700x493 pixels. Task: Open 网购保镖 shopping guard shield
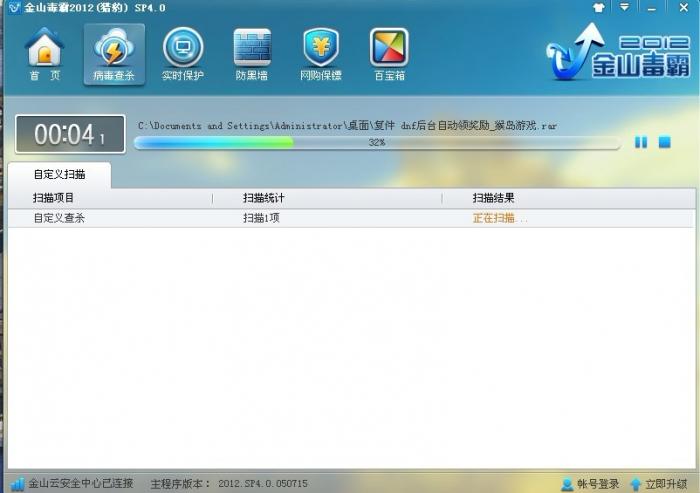coord(321,54)
